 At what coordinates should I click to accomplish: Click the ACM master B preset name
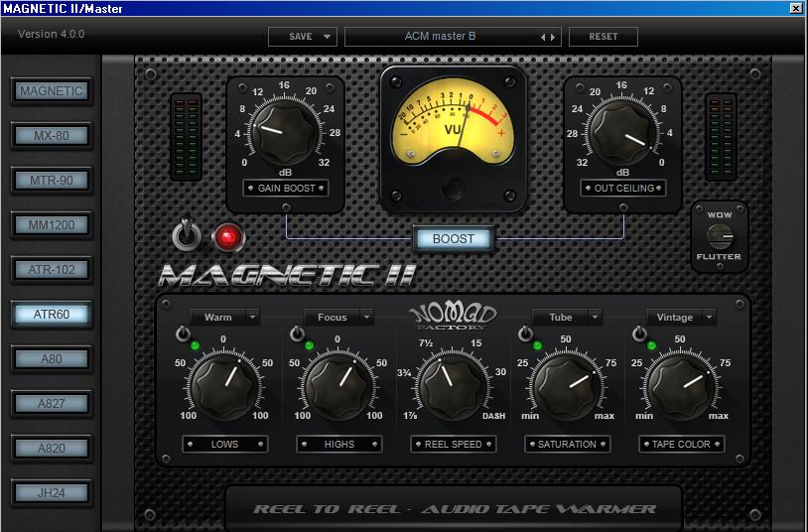click(440, 36)
